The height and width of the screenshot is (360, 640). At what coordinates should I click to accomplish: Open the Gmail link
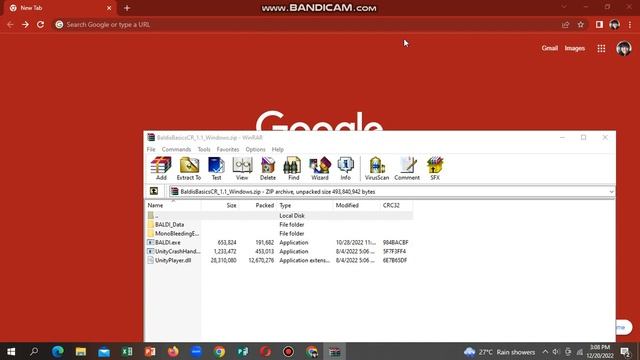(x=549, y=48)
